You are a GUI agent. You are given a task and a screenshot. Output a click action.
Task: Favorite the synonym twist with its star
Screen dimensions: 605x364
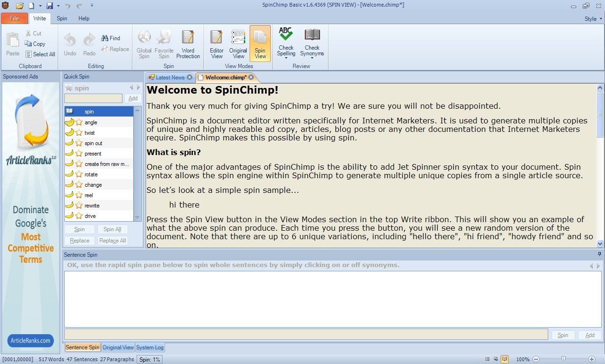[x=79, y=133]
